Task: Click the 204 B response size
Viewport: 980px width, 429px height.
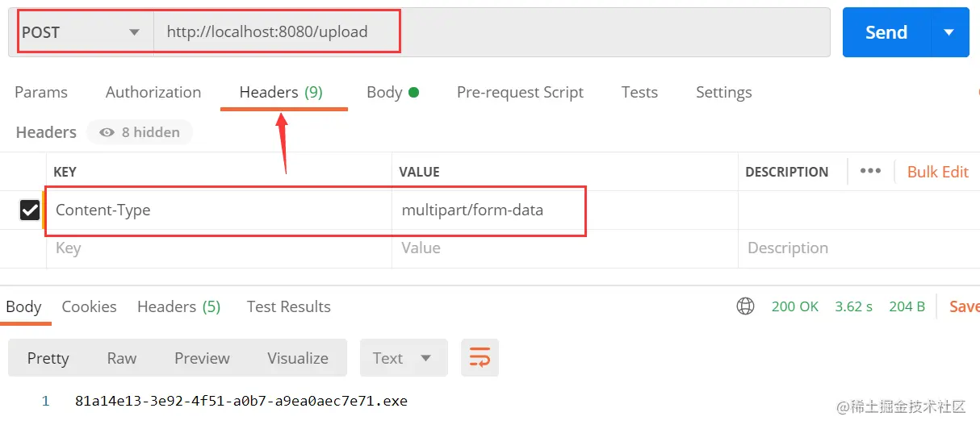Action: tap(907, 306)
